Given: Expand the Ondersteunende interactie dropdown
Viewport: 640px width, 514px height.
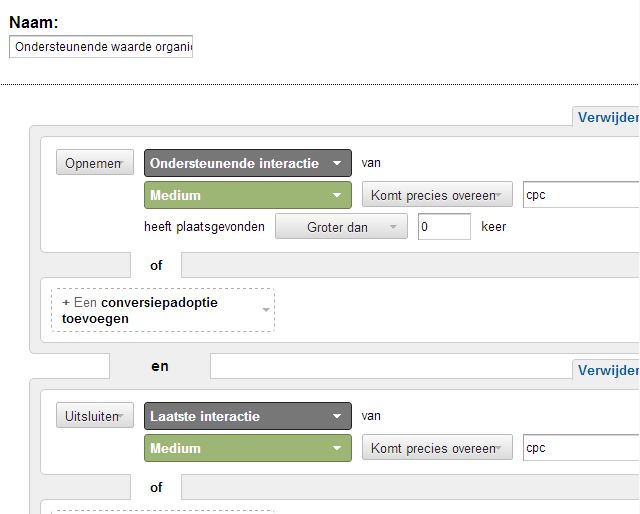Looking at the screenshot, I should coord(248,163).
